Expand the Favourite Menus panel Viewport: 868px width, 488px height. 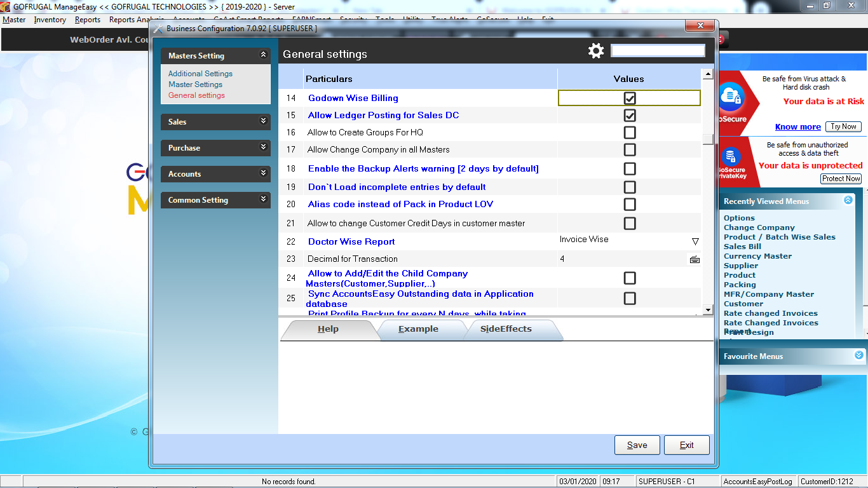(859, 355)
